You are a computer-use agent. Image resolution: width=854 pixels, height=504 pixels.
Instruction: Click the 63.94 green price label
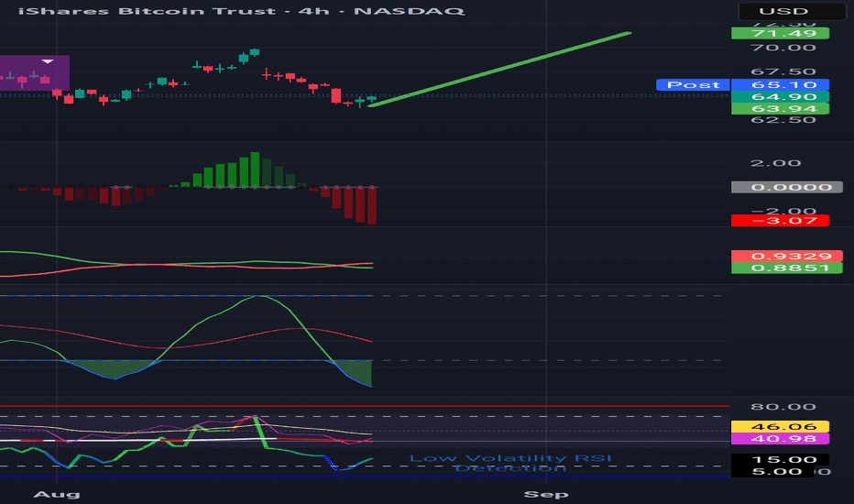click(x=780, y=108)
